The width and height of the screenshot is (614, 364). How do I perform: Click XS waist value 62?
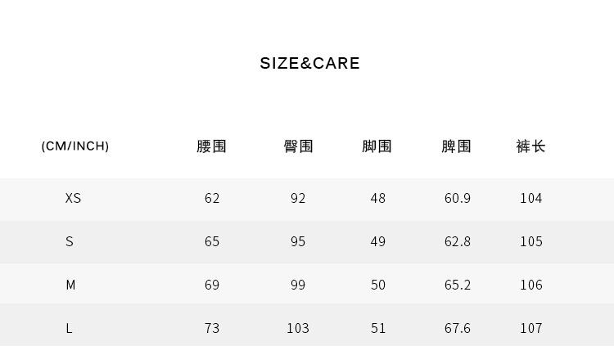212,198
